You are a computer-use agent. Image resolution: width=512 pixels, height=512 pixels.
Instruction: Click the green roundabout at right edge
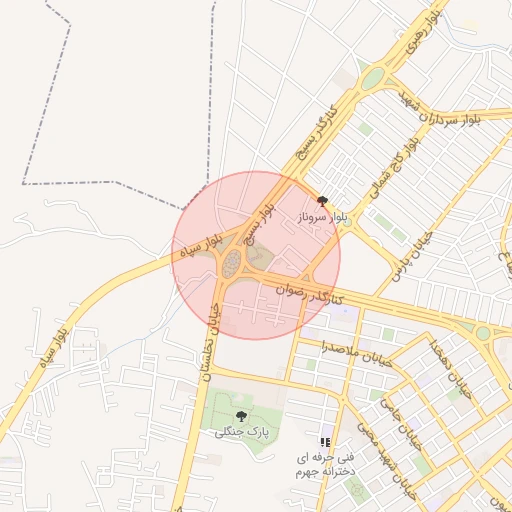(483, 333)
